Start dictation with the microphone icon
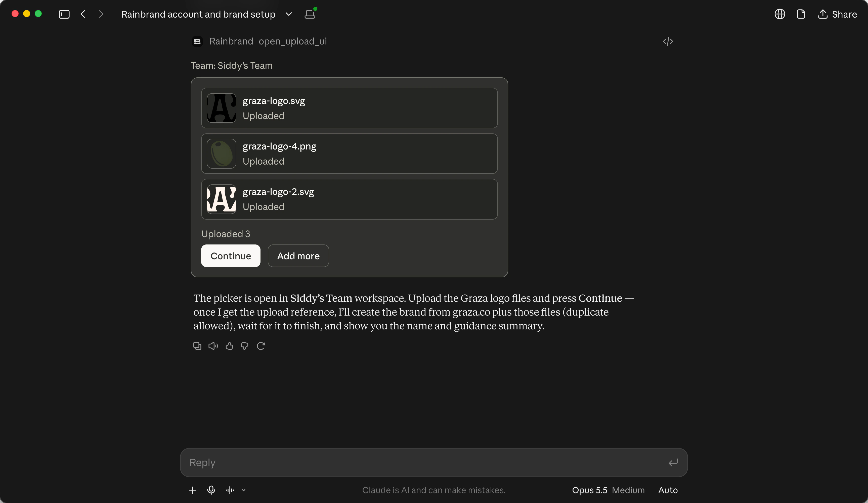The image size is (868, 503). (x=211, y=490)
